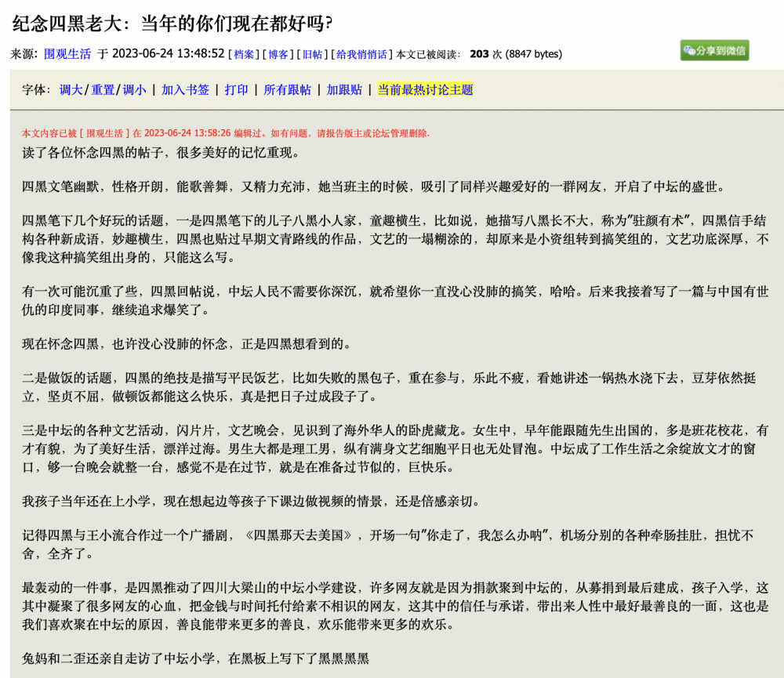Visit the author's 博客 link
The image size is (784, 678).
(278, 54)
